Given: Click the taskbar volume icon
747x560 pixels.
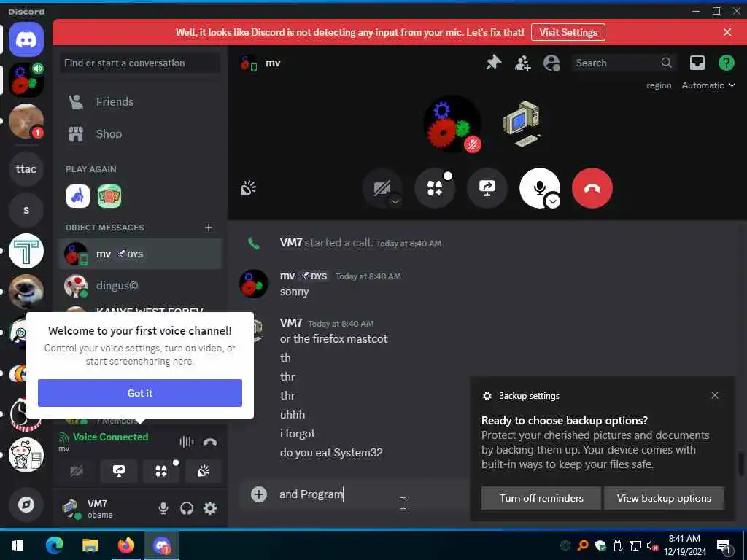Looking at the screenshot, I should tap(652, 545).
